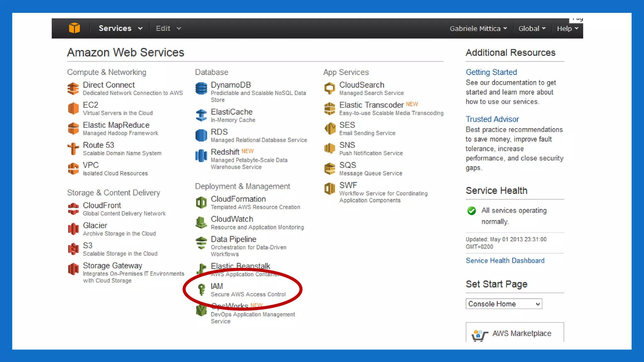Click the EC2 service icon
This screenshot has height=362, width=644.
click(73, 108)
